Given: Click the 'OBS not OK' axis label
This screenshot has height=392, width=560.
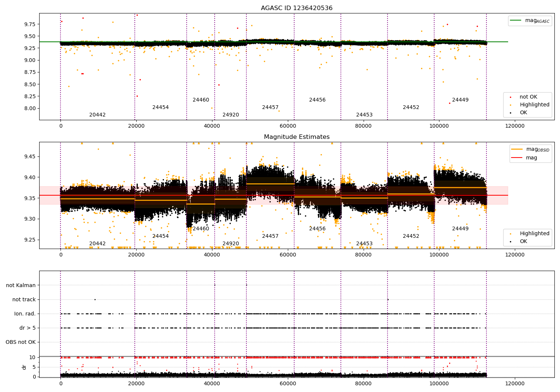Looking at the screenshot, I should [x=21, y=342].
